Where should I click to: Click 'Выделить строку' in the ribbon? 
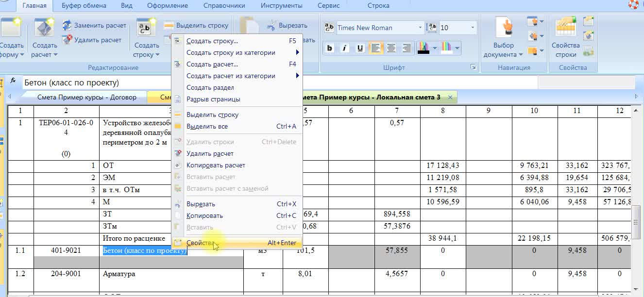click(x=196, y=25)
